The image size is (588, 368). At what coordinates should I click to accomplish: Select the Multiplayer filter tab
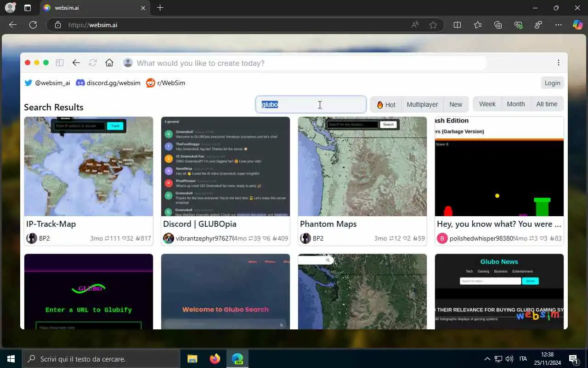tap(422, 104)
